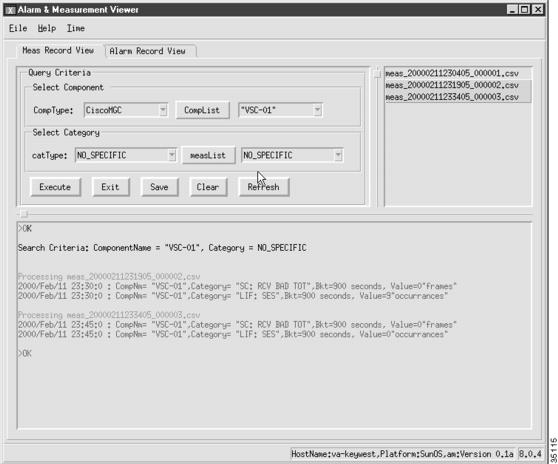Click the vertical pane splitter handle
Screen dimensions: 558x464
[377, 73]
